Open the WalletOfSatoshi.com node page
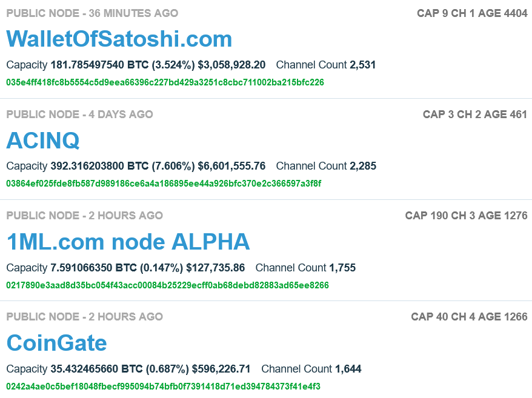This screenshot has height=398, width=532. 119,39
